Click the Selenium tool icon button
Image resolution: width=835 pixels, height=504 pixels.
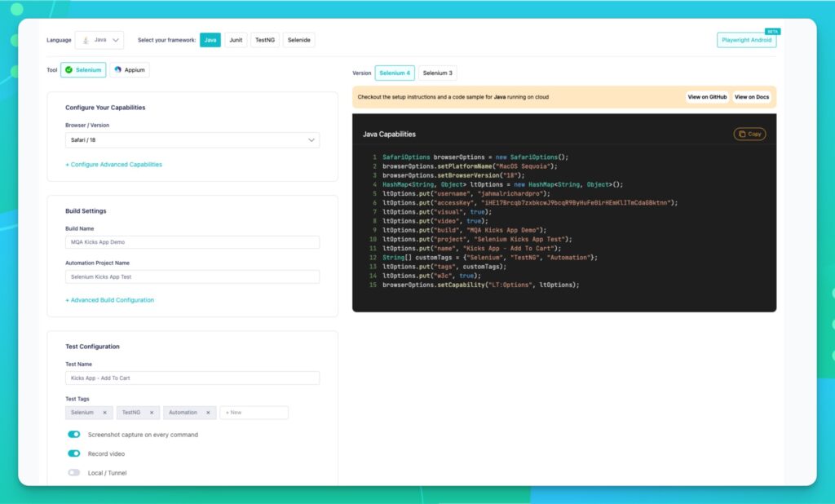click(x=68, y=70)
